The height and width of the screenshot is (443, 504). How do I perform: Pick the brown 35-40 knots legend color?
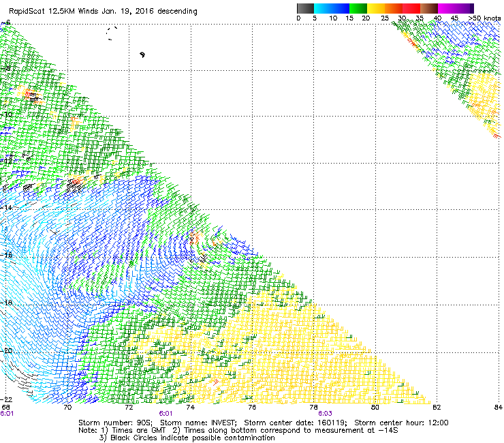click(x=429, y=8)
